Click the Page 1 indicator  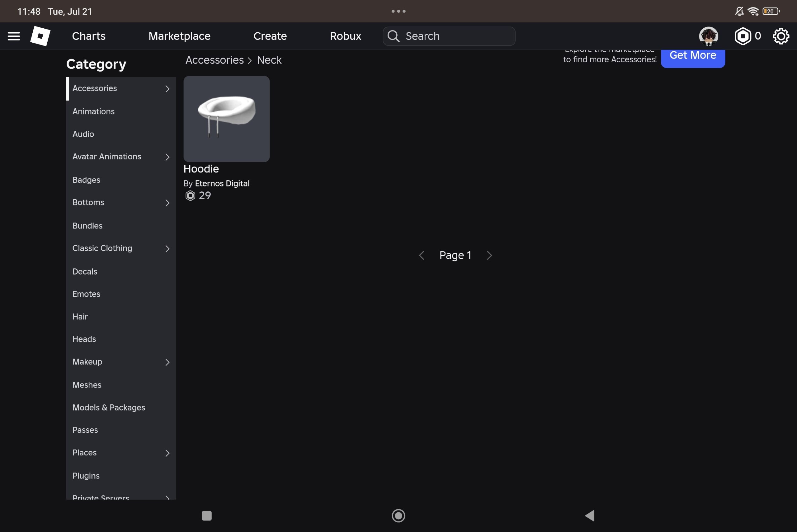[455, 255]
